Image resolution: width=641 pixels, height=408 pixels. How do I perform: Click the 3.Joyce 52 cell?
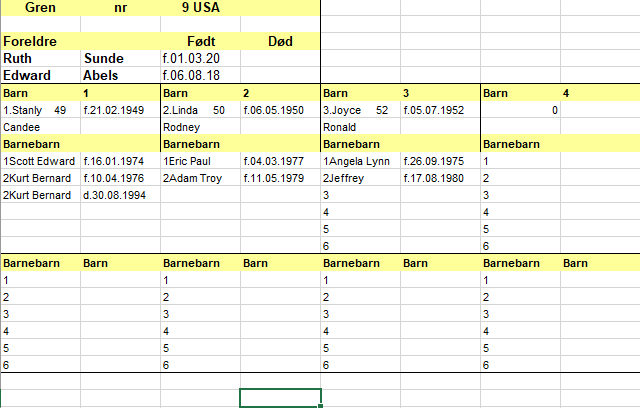361,110
